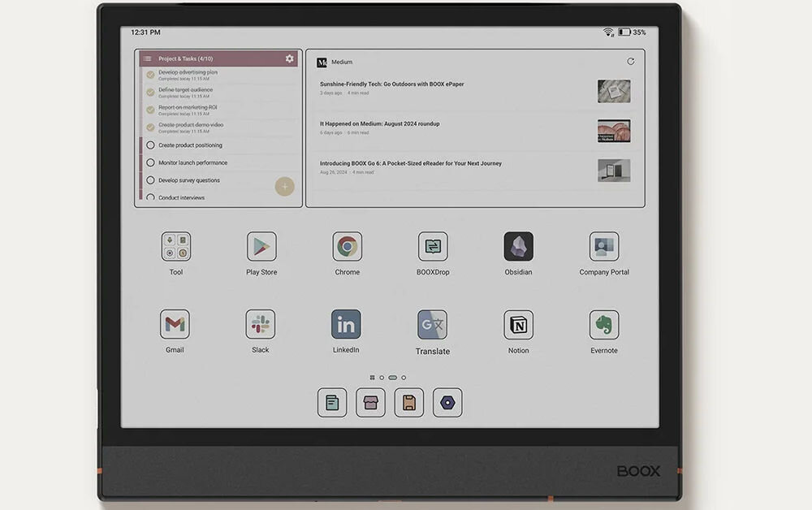Tap the plus button to add a task
The height and width of the screenshot is (510, 812).
(x=285, y=187)
